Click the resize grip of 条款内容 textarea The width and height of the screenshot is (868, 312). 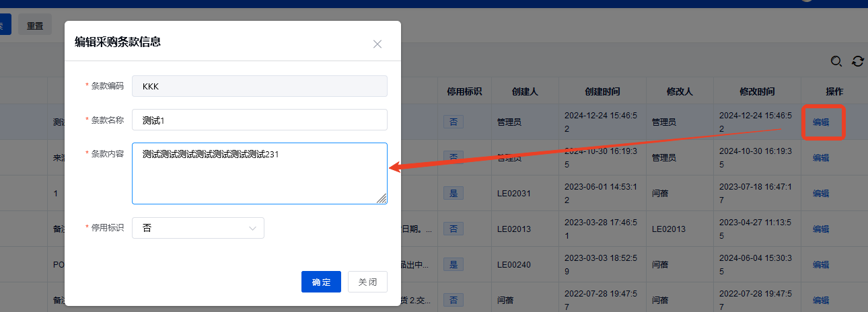point(382,198)
